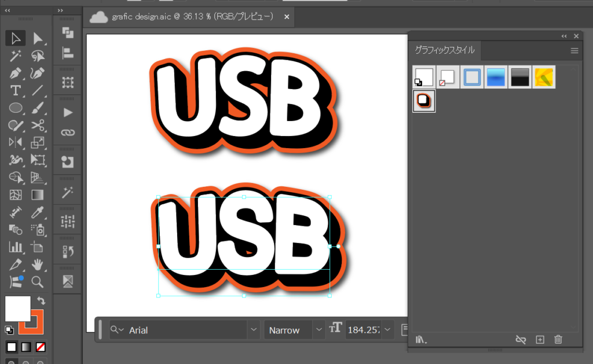Select the Selection arrow tool
The width and height of the screenshot is (593, 364).
(x=16, y=38)
